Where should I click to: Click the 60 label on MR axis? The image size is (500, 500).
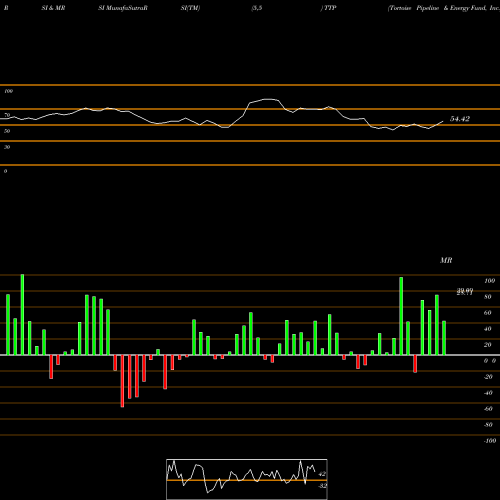tap(488, 313)
